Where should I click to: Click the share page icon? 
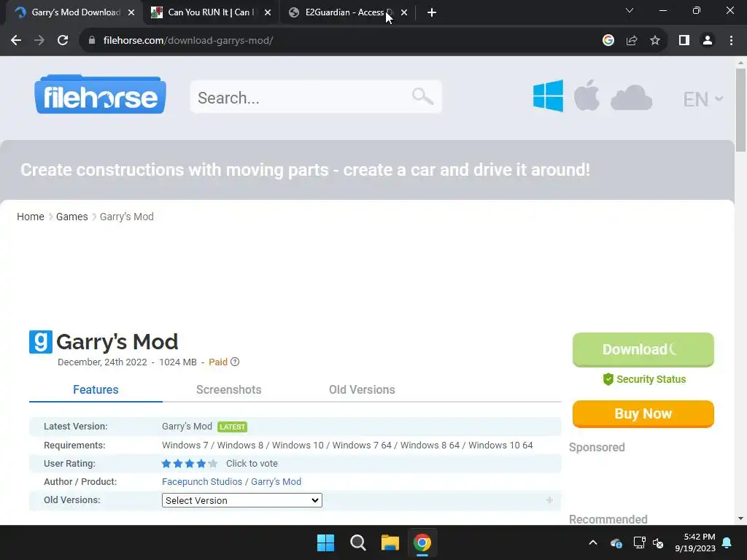(x=632, y=41)
